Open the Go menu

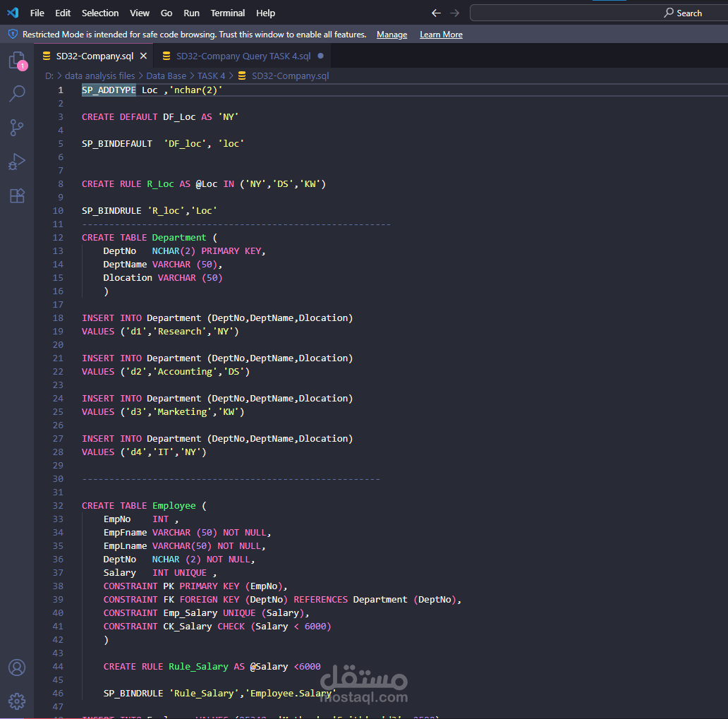point(166,13)
